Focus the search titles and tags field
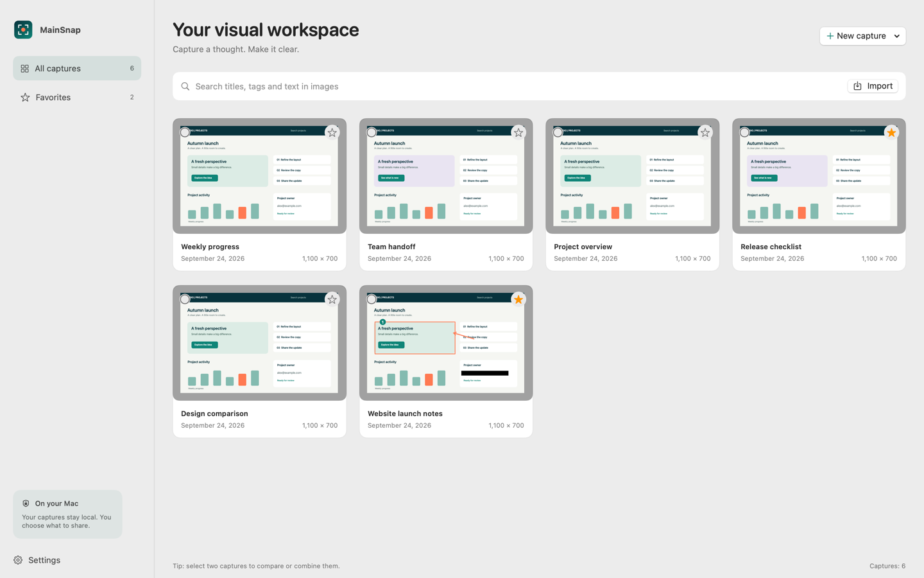Image resolution: width=924 pixels, height=578 pixels. 510,86
